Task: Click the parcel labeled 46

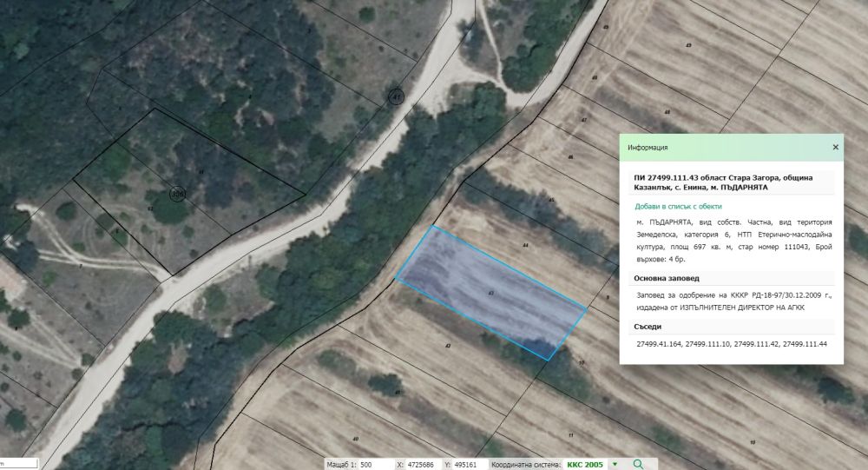Action: coord(570,157)
